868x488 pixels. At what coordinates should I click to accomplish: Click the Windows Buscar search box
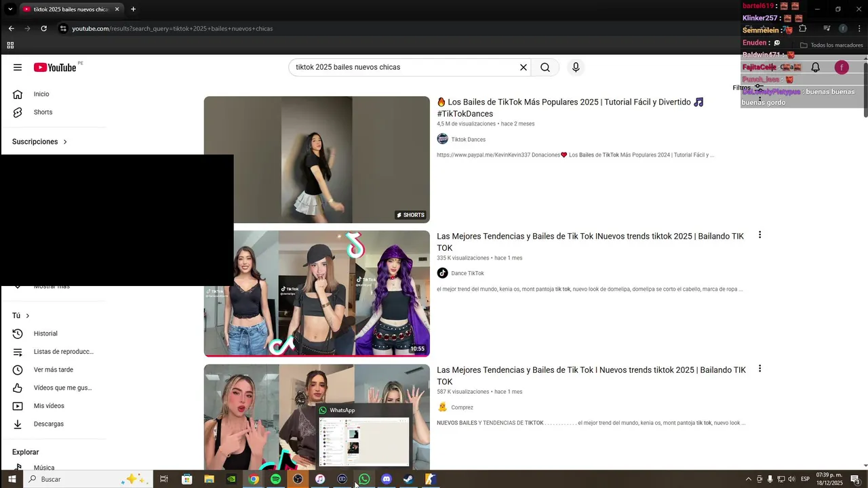(87, 479)
